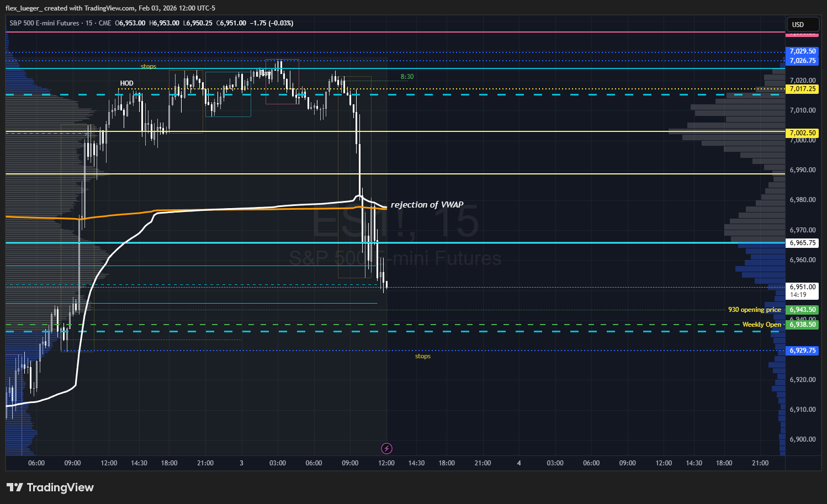Click the TradingView wordmark text
Screen dimensions: 827x504
click(60, 487)
